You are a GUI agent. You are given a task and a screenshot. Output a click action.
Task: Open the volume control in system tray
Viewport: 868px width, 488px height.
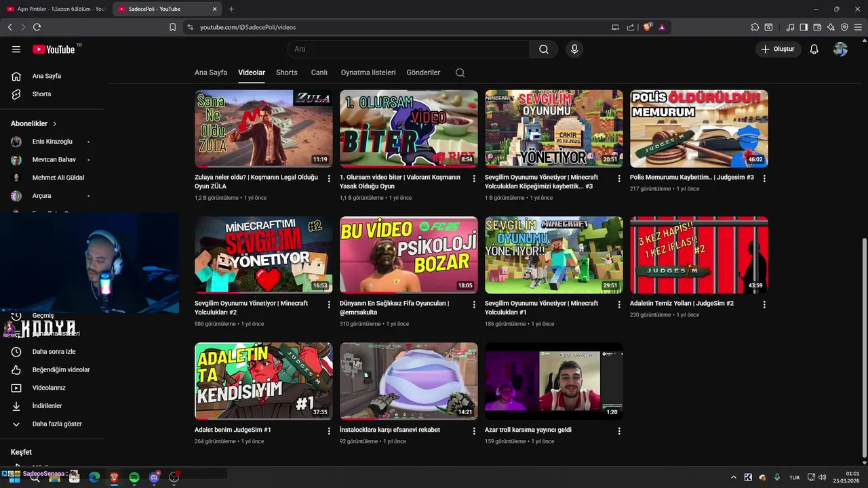tap(822, 477)
